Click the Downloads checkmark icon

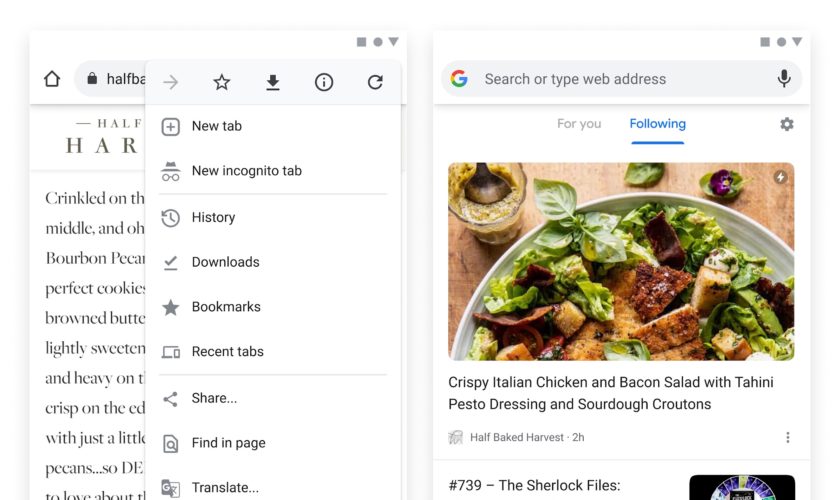[170, 263]
